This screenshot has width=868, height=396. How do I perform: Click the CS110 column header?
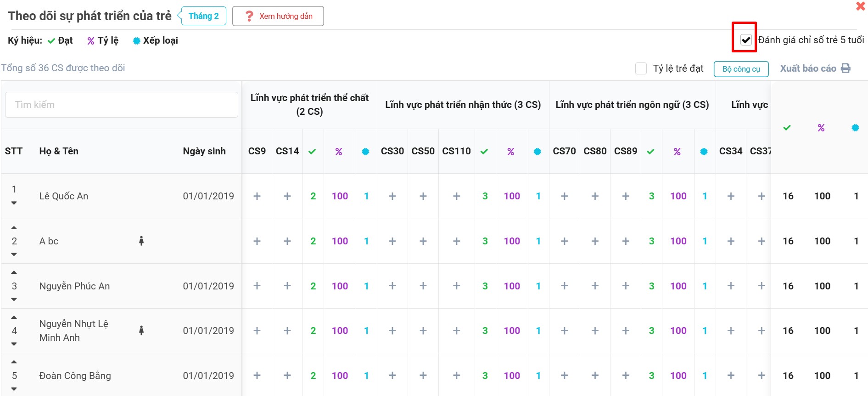pos(456,151)
